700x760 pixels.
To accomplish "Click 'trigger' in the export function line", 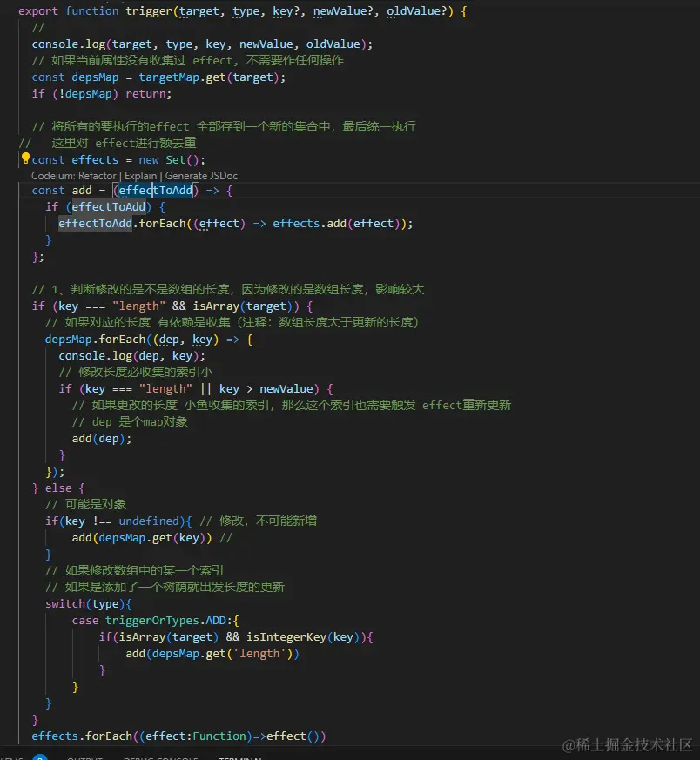I will [x=149, y=11].
